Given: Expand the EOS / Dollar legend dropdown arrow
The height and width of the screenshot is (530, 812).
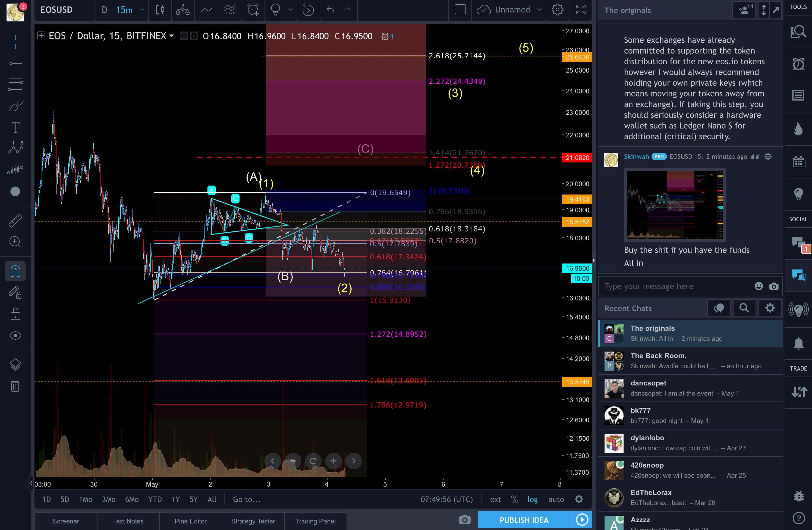Looking at the screenshot, I should point(171,36).
